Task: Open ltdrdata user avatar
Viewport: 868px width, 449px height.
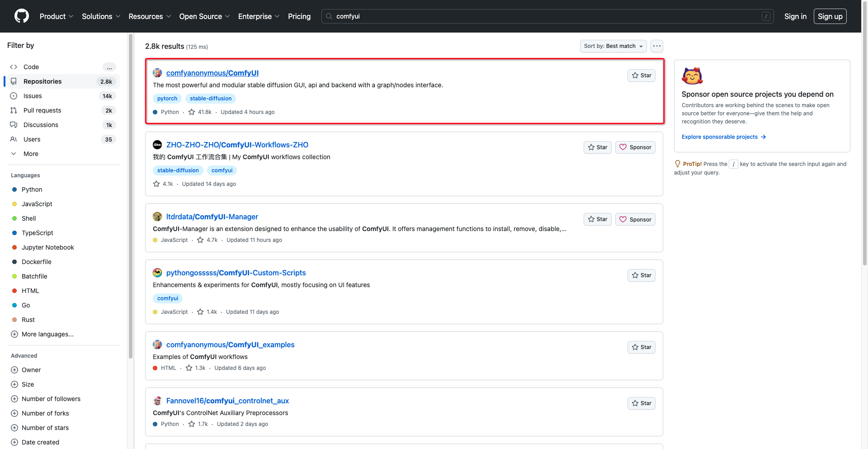Action: click(157, 217)
